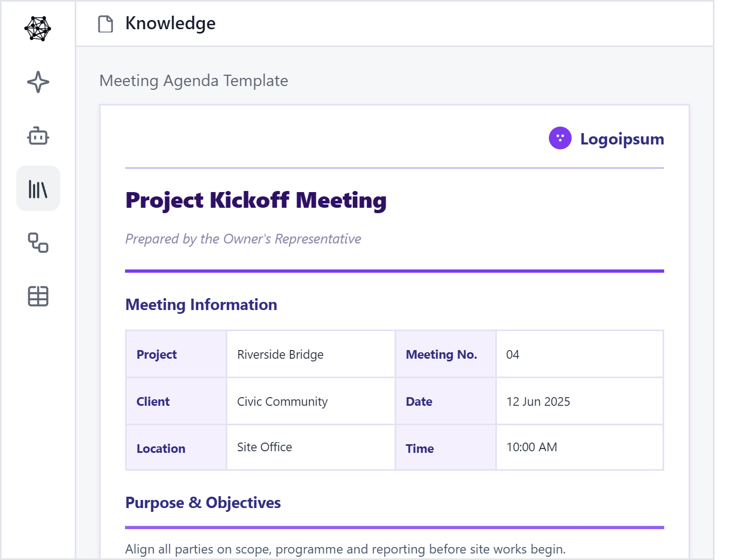Click the Purpose & Objectives heading
The width and height of the screenshot is (747, 560).
[x=203, y=503]
